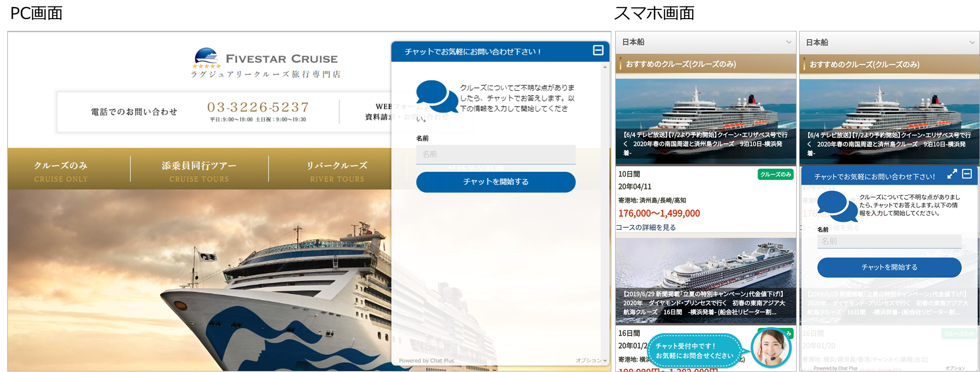Click the name input in smartphone chat panel
The height and width of the screenshot is (372, 980).
coord(889,241)
